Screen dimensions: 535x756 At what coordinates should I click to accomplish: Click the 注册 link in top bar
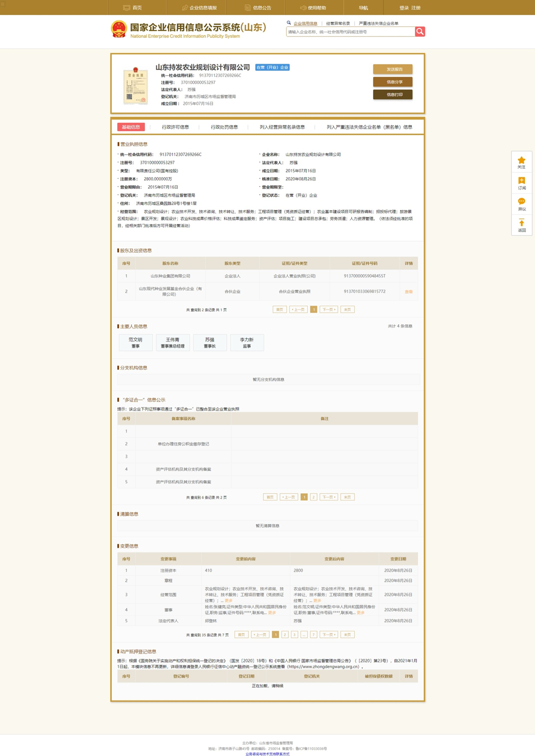(416, 8)
